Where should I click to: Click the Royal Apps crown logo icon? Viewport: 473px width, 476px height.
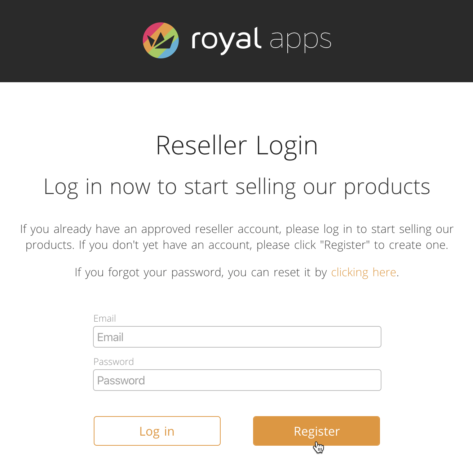pyautogui.click(x=161, y=40)
